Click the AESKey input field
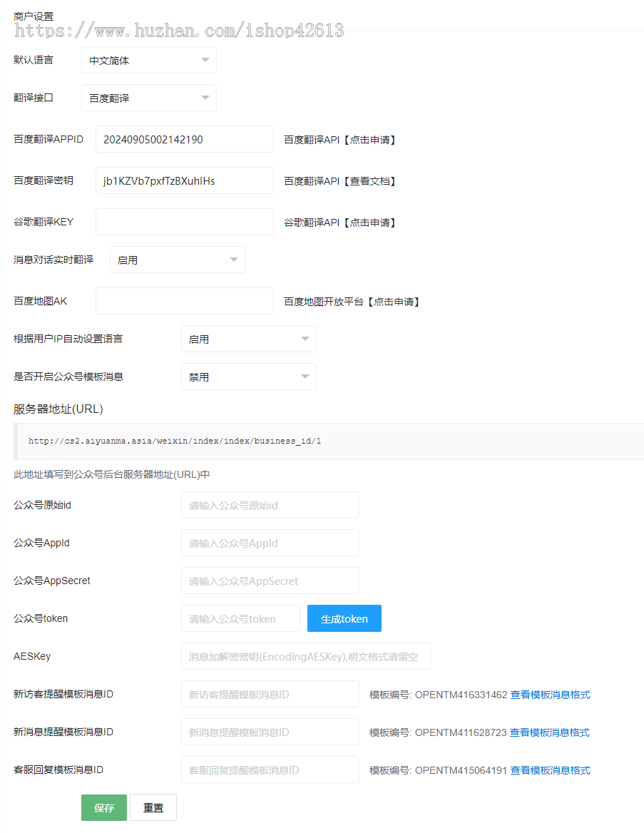Viewport: 644px width, 833px height. click(305, 656)
